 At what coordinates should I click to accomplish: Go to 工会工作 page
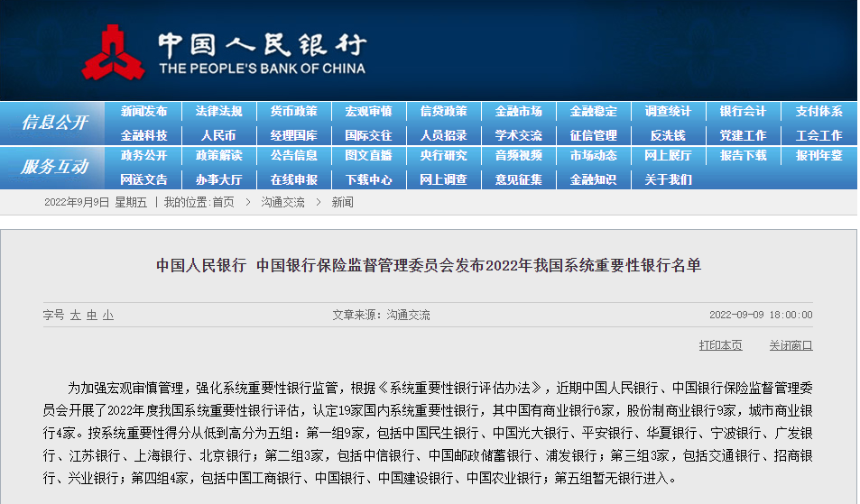coord(818,135)
